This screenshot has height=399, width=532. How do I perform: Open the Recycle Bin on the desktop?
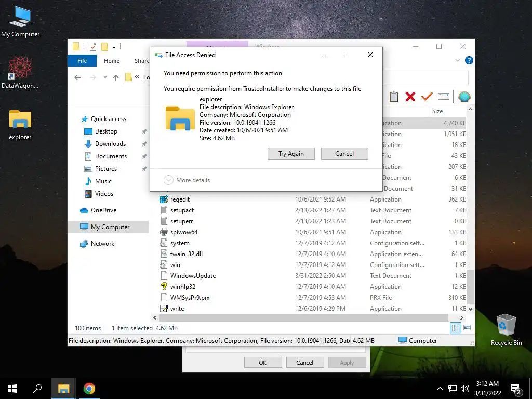click(506, 330)
